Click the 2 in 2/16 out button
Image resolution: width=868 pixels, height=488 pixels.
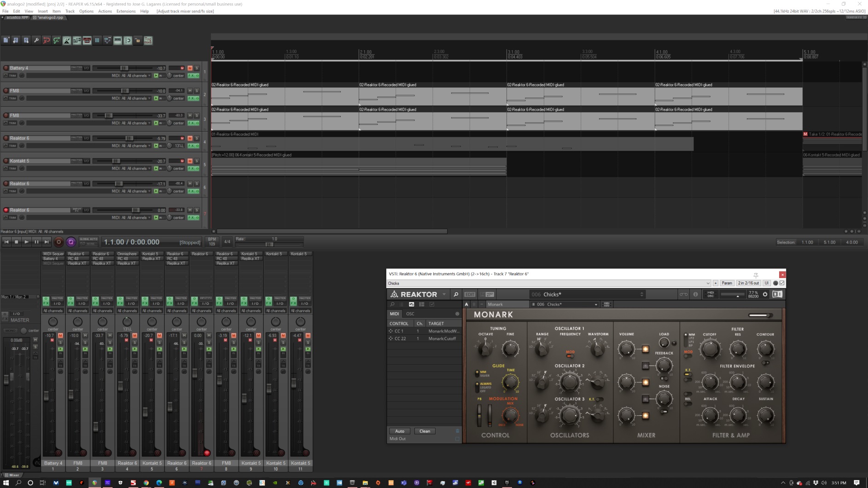click(748, 283)
